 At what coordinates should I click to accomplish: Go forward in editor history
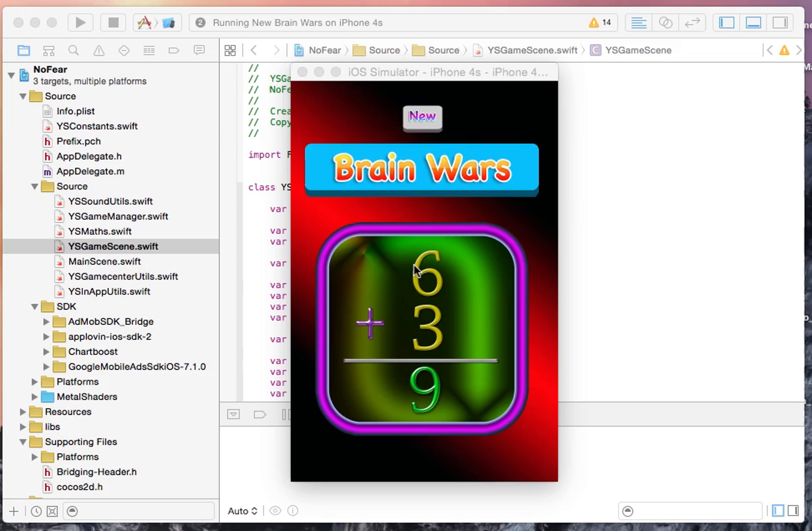pos(276,50)
